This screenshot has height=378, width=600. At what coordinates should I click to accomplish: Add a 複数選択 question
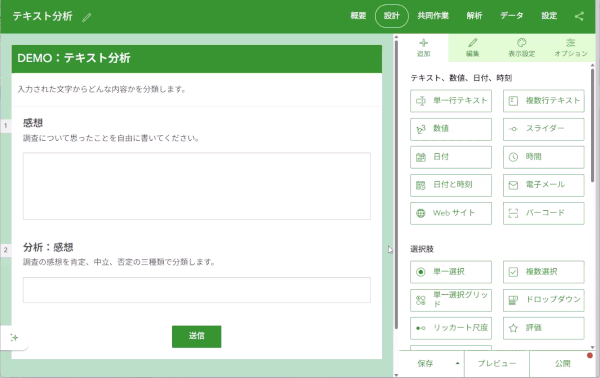[x=543, y=272]
